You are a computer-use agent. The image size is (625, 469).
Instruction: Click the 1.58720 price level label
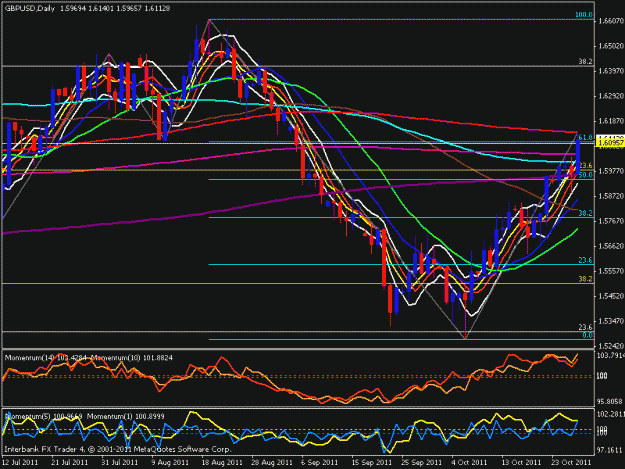(x=611, y=196)
